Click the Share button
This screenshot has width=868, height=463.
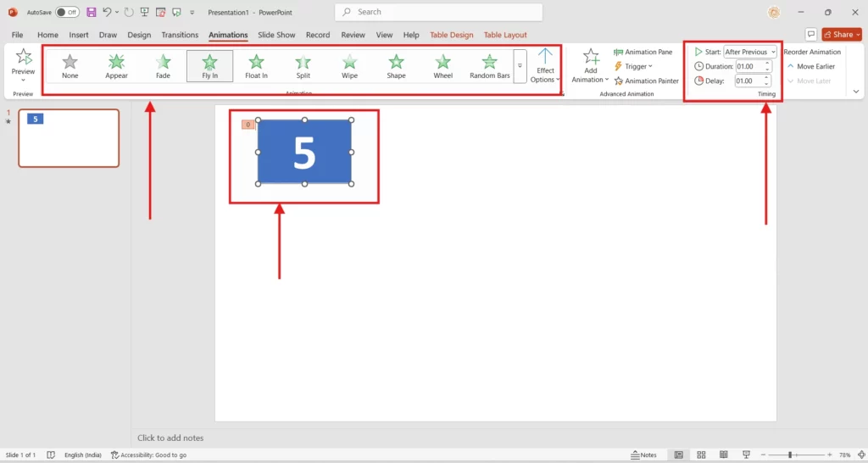coord(842,35)
